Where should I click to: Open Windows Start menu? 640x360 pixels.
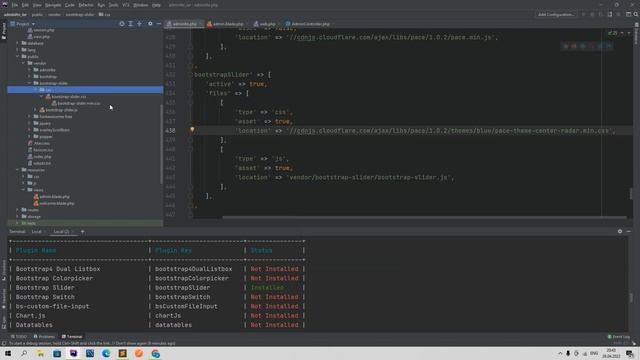pyautogui.click(x=8, y=353)
